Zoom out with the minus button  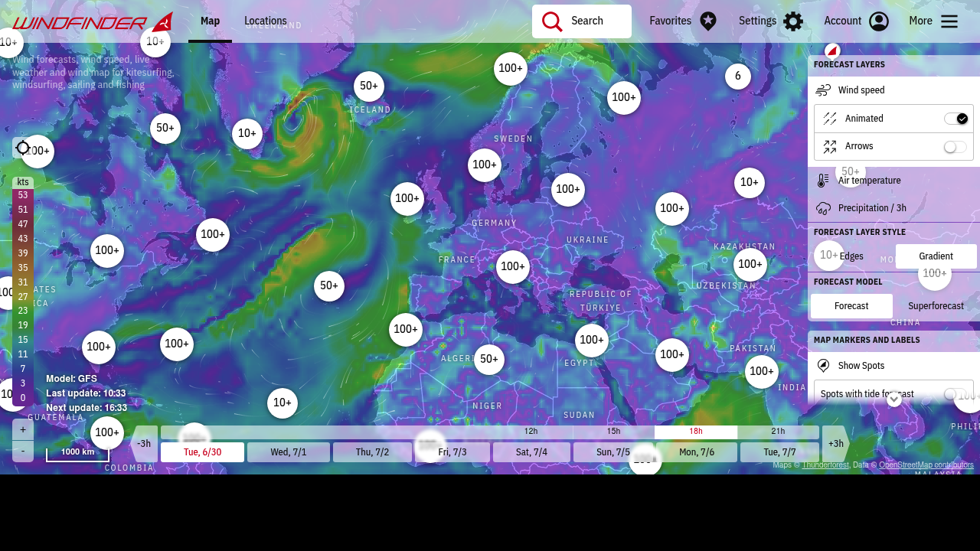click(x=23, y=451)
